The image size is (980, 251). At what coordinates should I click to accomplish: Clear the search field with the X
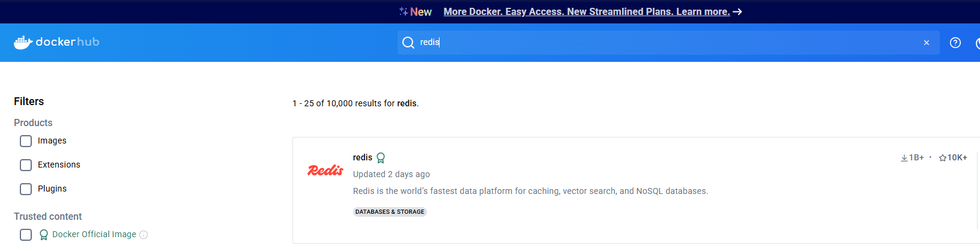927,43
